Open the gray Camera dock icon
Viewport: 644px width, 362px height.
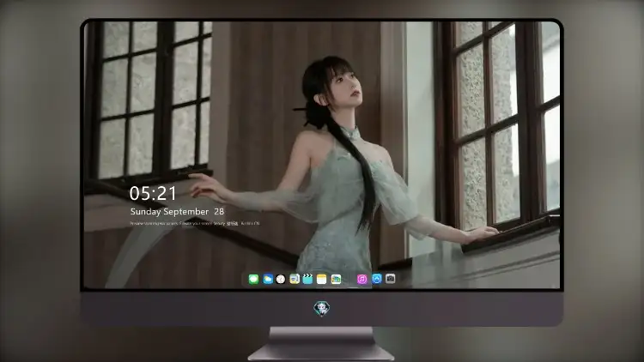(391, 279)
